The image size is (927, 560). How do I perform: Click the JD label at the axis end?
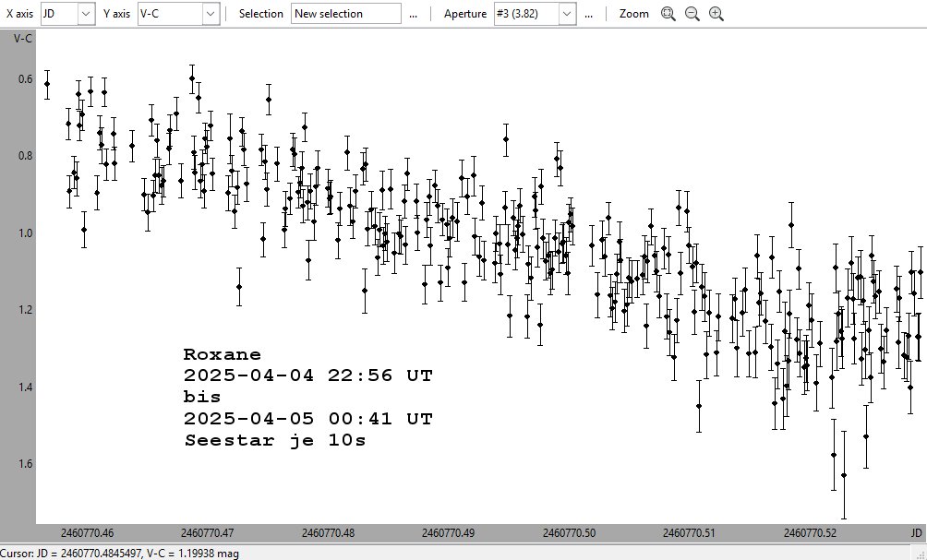916,533
